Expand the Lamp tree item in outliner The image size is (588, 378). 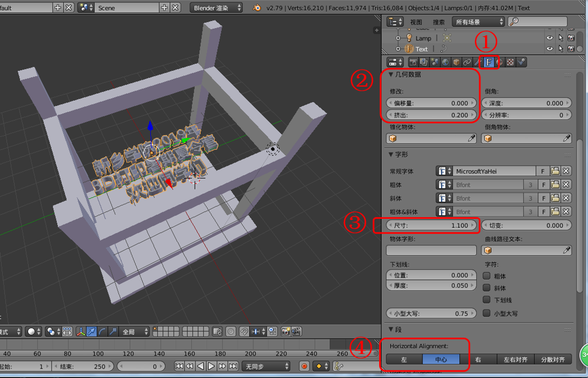coord(398,38)
